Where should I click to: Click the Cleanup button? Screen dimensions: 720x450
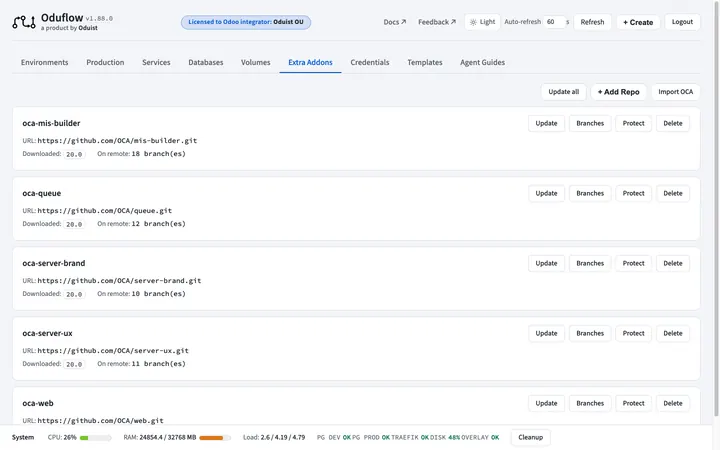(x=530, y=437)
